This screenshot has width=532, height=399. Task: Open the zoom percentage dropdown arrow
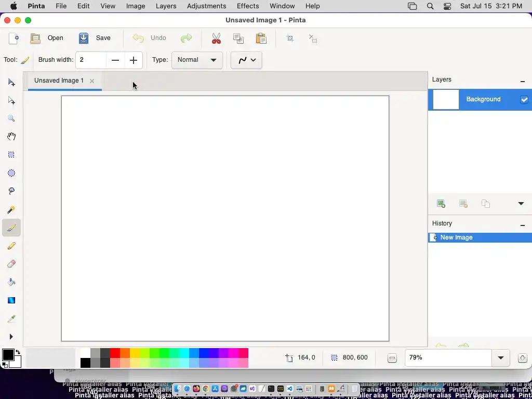point(501,357)
